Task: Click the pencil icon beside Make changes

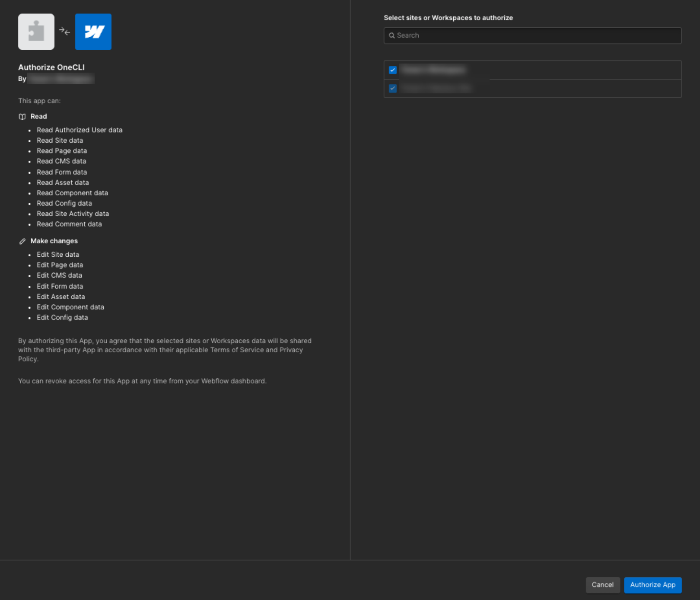Action: [22, 241]
